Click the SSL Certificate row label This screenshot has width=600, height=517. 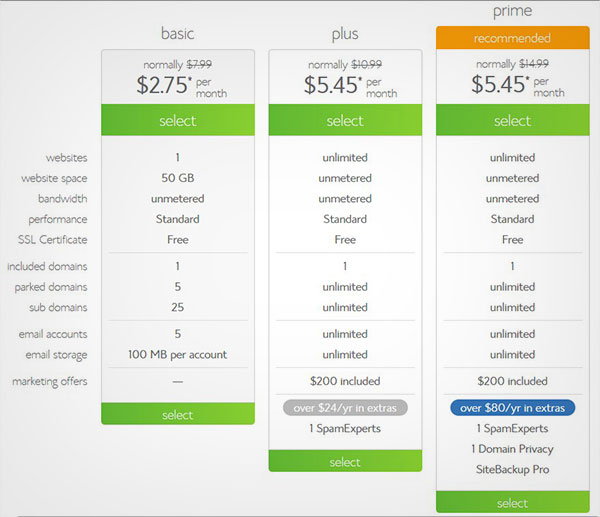[52, 240]
